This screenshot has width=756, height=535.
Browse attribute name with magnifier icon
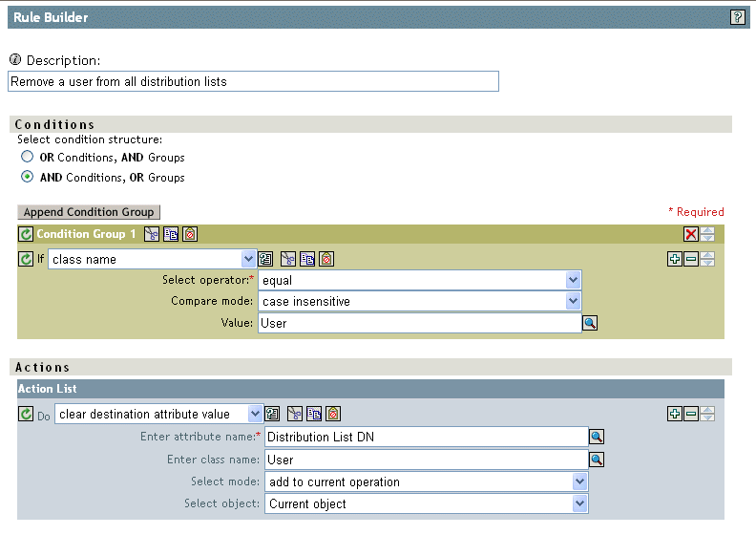coord(597,437)
